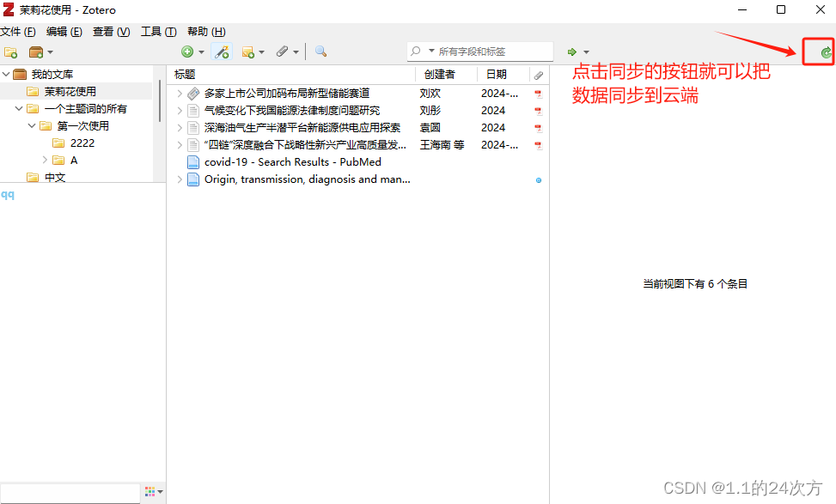The height and width of the screenshot is (504, 836).
Task: Click blue attachment dot on Origin row
Action: [539, 180]
